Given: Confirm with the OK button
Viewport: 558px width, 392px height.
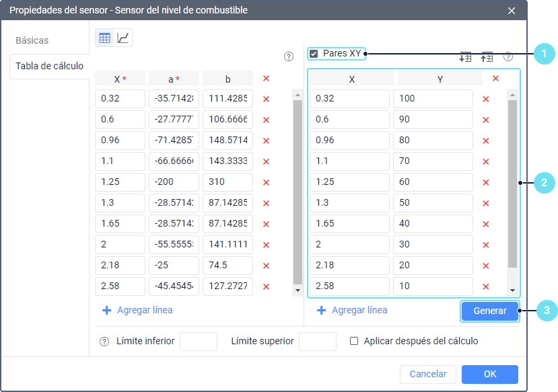Looking at the screenshot, I should coord(489,374).
